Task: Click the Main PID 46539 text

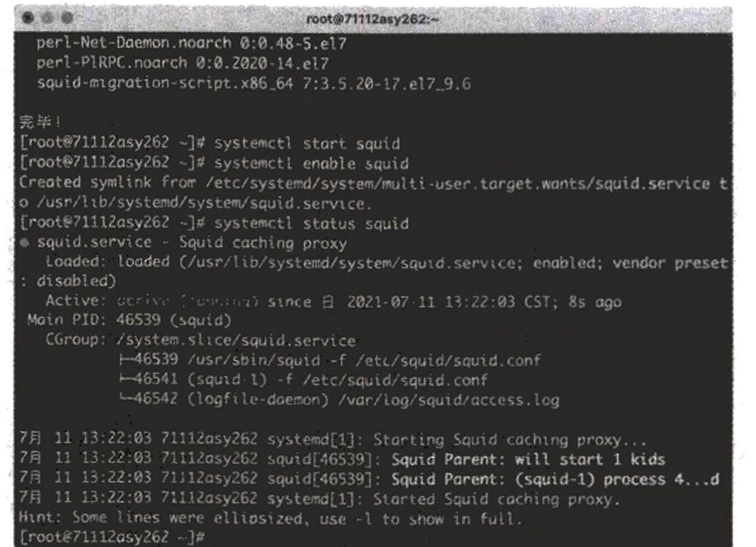Action: (x=129, y=320)
